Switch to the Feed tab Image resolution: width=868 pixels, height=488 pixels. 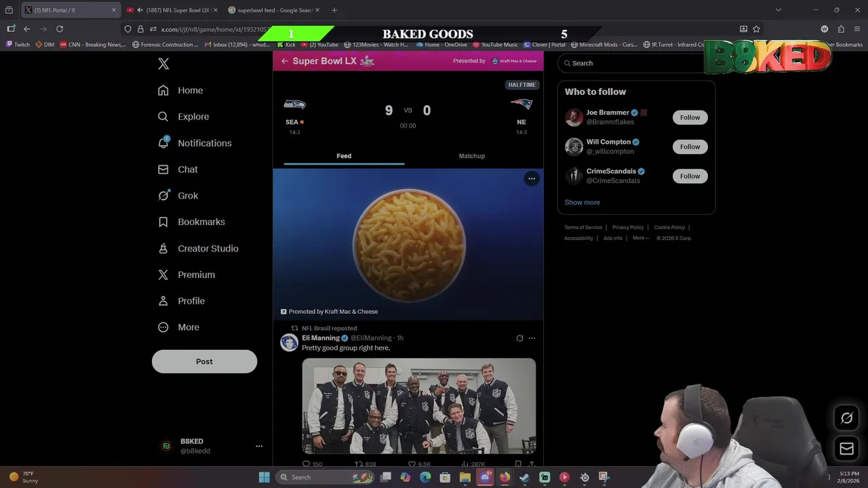[x=344, y=156]
